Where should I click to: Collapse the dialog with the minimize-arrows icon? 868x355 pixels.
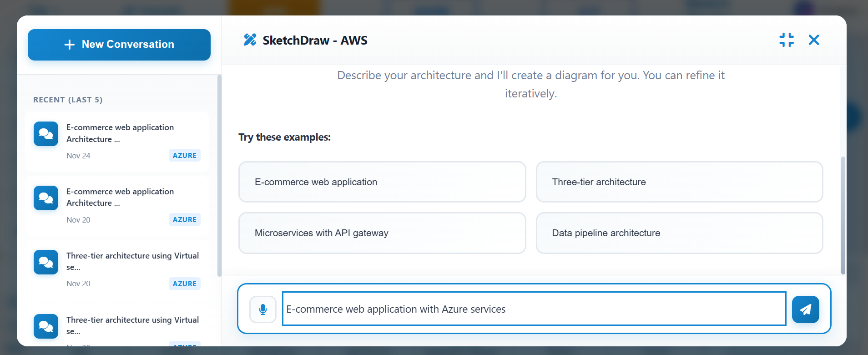tap(787, 40)
